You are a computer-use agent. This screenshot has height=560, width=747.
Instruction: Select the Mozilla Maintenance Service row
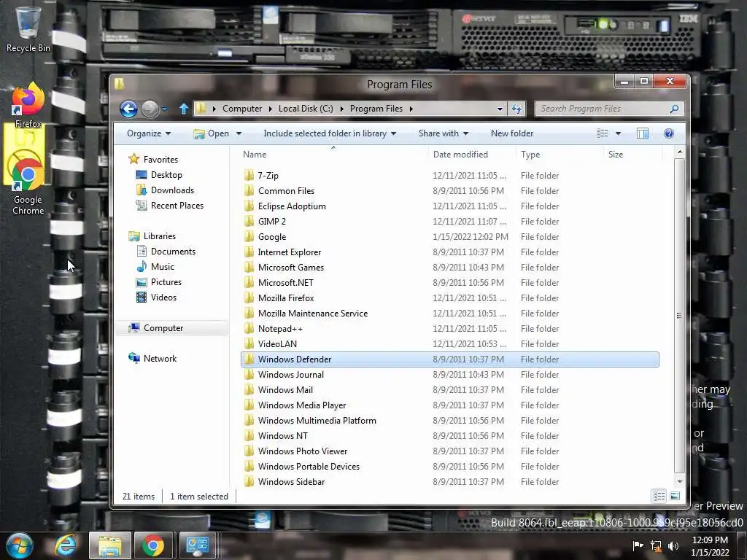click(x=450, y=314)
